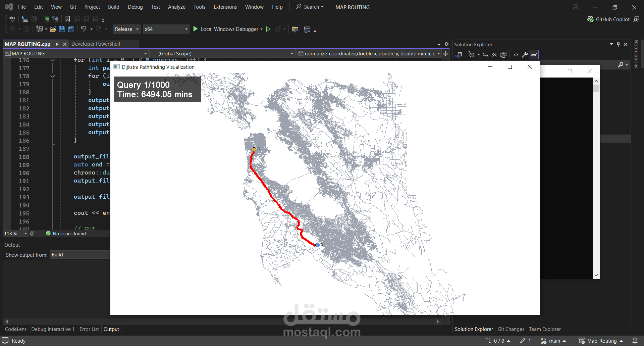Open the Local Windows Debugger dropdown arrow
The width and height of the screenshot is (644, 346).
262,29
